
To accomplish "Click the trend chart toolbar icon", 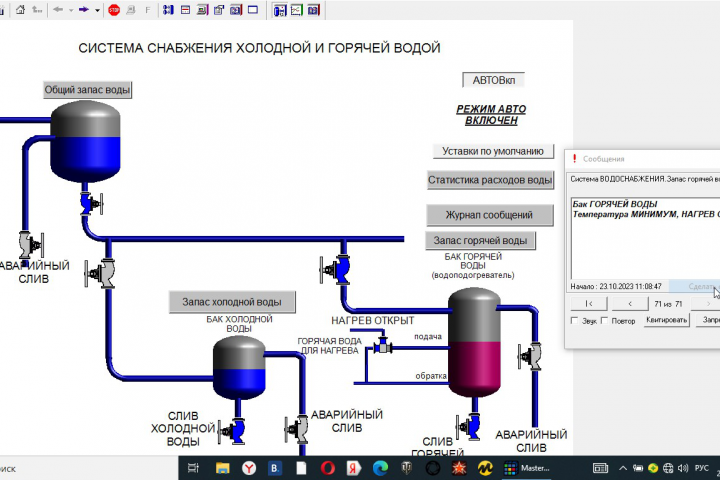I will click(x=297, y=10).
